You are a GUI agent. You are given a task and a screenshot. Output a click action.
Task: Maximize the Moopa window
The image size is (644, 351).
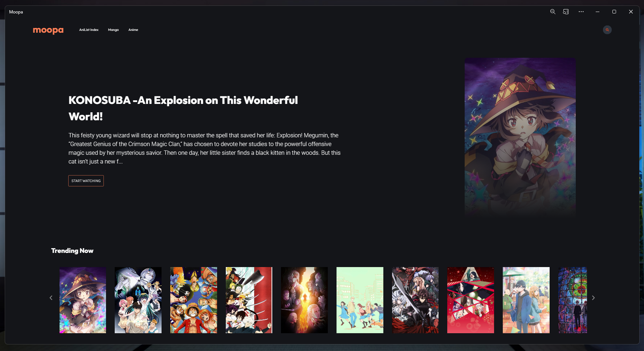coord(614,12)
